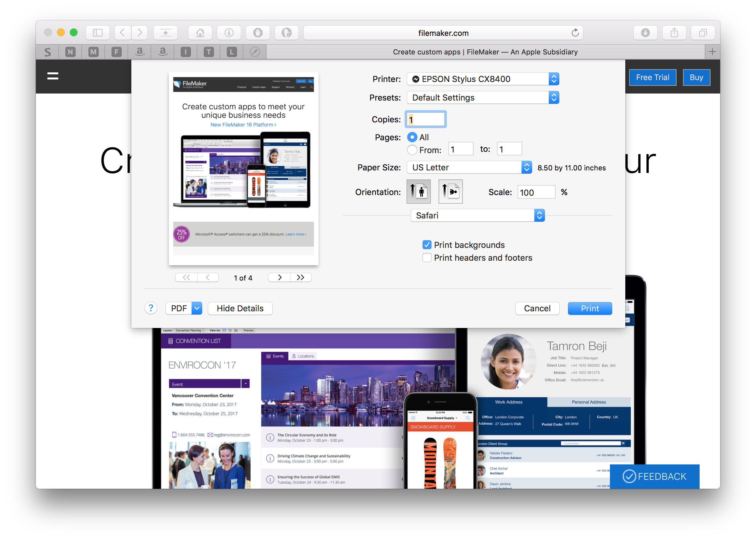
Task: Open the Safari options section dropdown
Action: 478,216
